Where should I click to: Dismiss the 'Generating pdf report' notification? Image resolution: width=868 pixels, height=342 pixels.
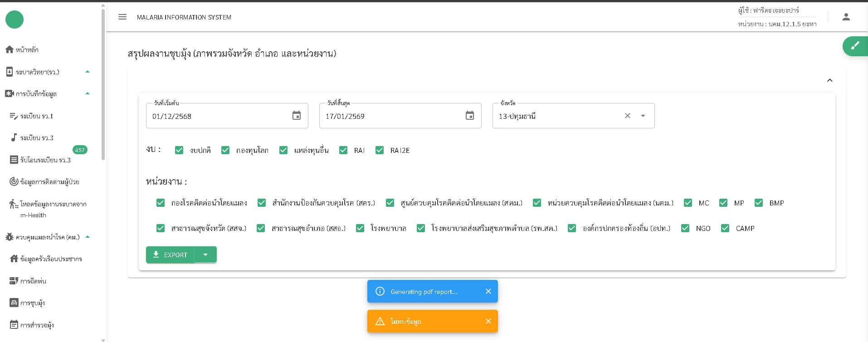click(488, 291)
